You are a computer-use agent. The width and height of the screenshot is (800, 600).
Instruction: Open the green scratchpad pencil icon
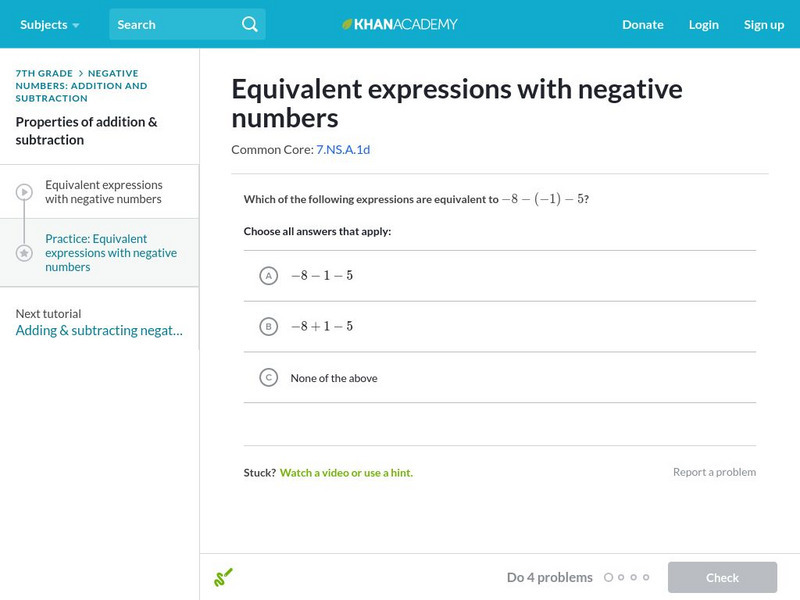click(223, 577)
